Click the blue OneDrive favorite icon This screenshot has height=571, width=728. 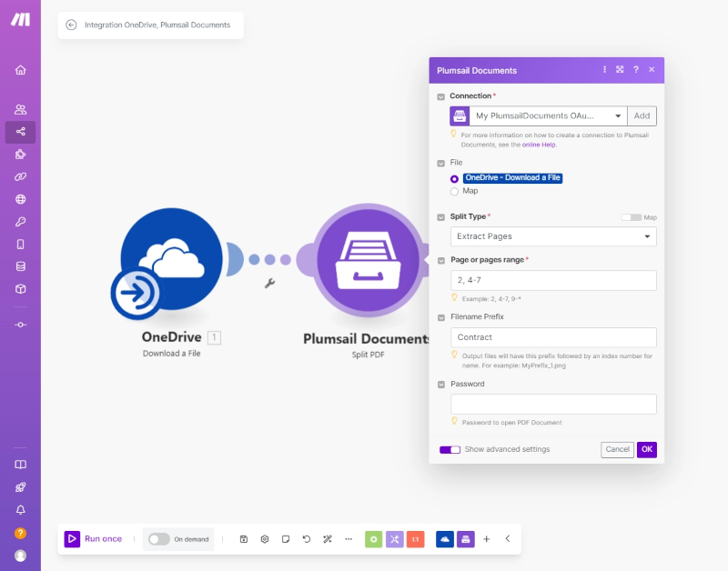pos(445,539)
